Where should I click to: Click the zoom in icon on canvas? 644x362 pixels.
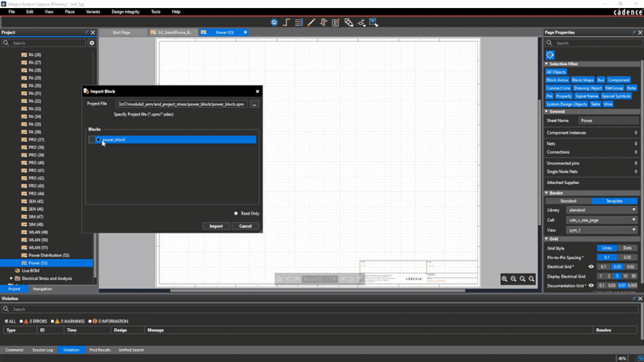pyautogui.click(x=505, y=279)
